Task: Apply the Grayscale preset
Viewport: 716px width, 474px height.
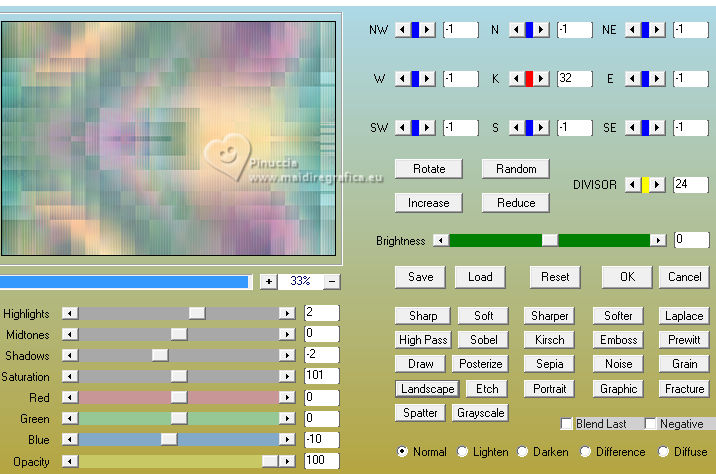Action: (x=480, y=413)
